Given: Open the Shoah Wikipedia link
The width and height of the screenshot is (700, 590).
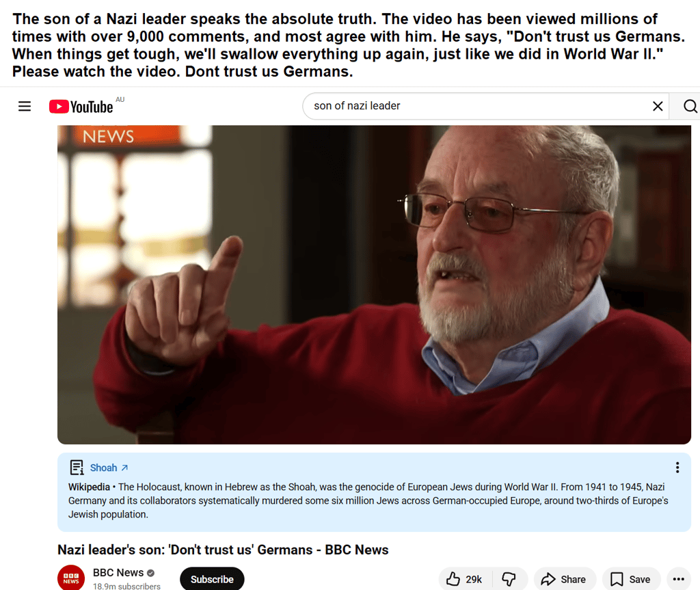Looking at the screenshot, I should click(x=104, y=468).
